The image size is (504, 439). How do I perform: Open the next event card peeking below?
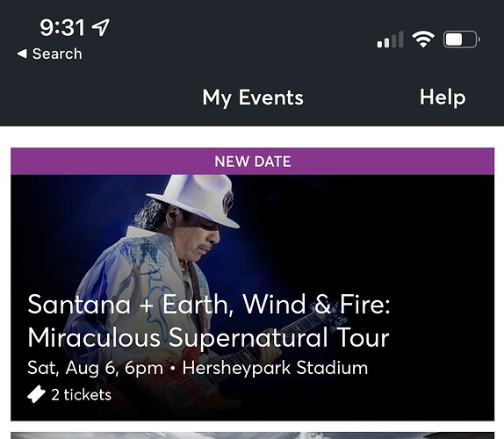point(252,435)
